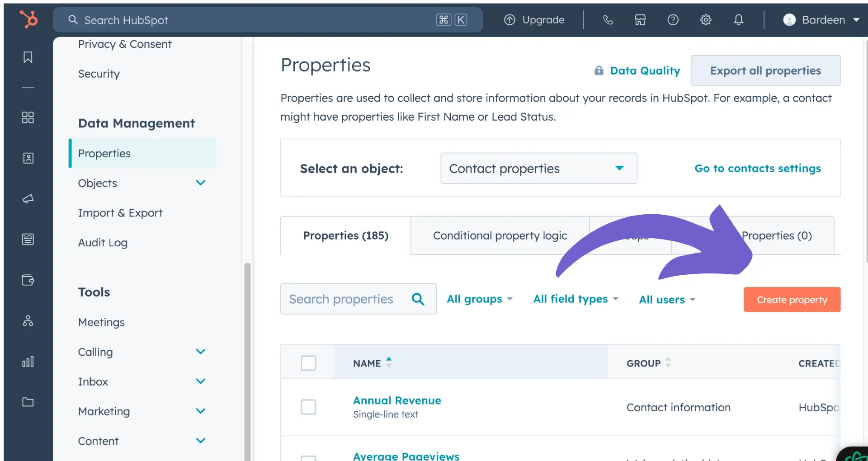Expand the Content section chevron
868x461 pixels.
coord(201,440)
